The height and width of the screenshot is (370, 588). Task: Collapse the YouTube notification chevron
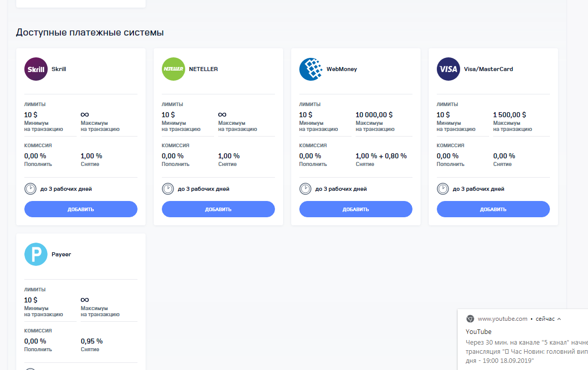pos(559,319)
